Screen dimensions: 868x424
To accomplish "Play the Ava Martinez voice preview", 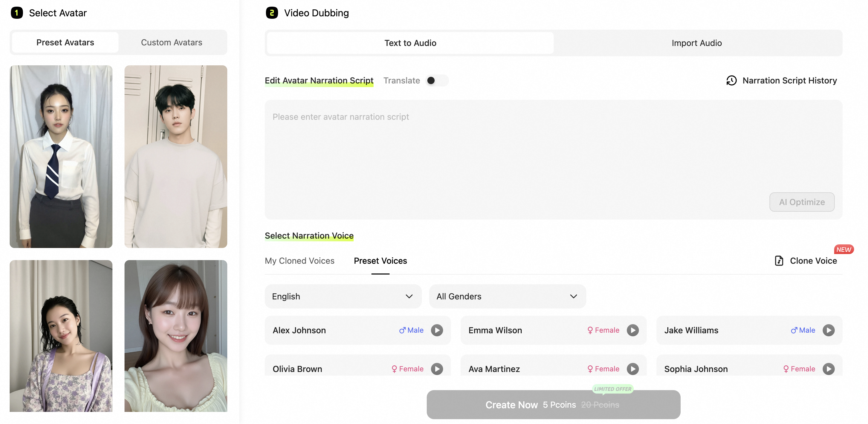I will pos(633,369).
